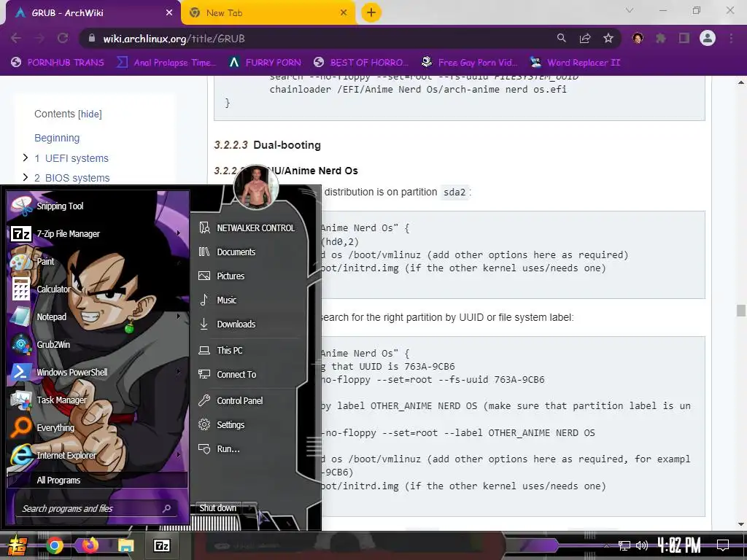Focus the Search programs and files box
747x560 pixels.
(98, 508)
